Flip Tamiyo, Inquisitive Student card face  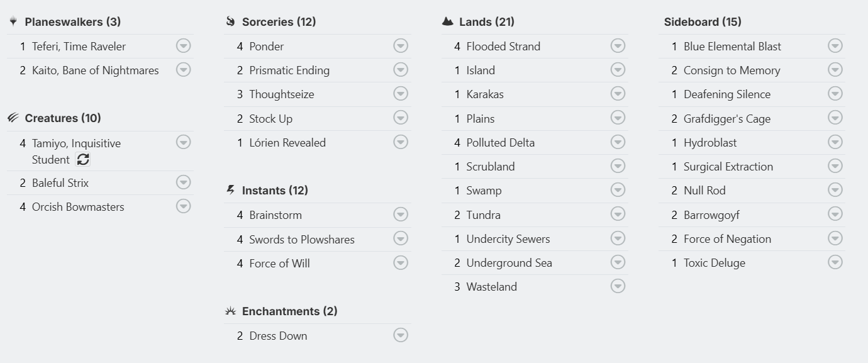[x=83, y=160]
